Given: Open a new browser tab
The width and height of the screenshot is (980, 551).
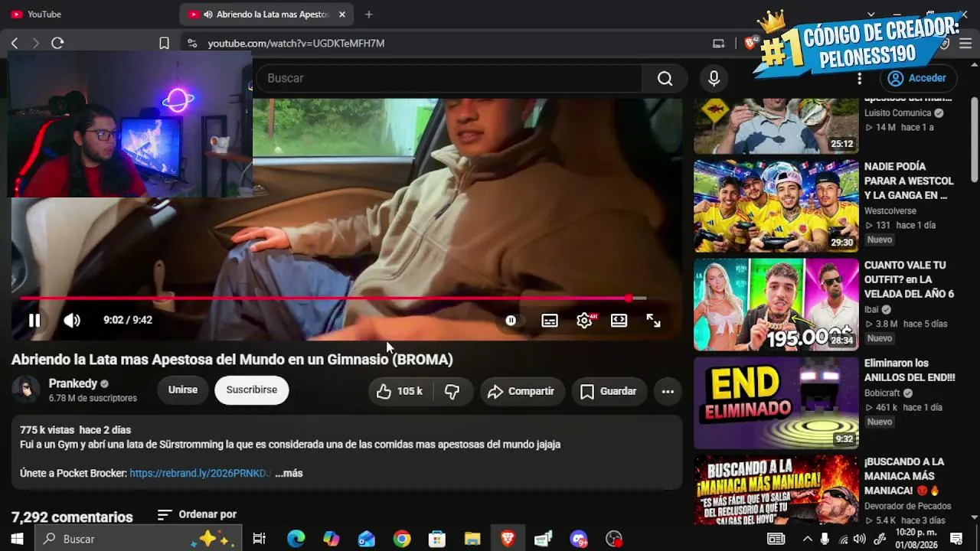Looking at the screenshot, I should click(x=369, y=15).
